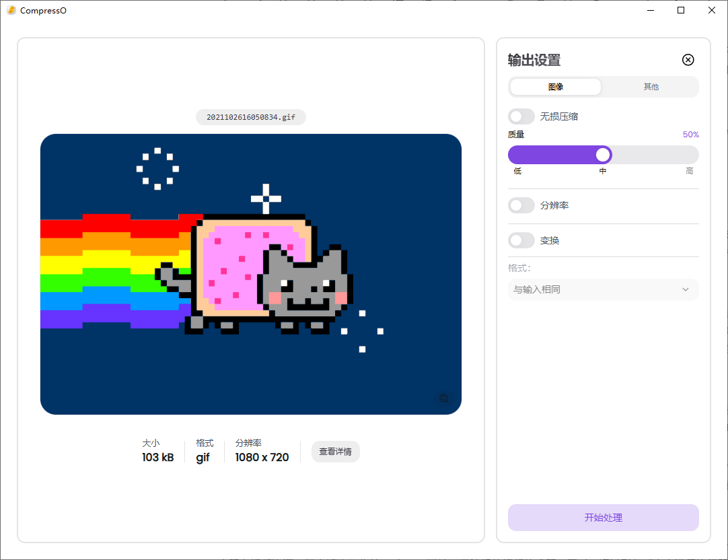The image size is (728, 560).
Task: Turn on the 分辨率 resolution toggle
Action: pos(521,205)
